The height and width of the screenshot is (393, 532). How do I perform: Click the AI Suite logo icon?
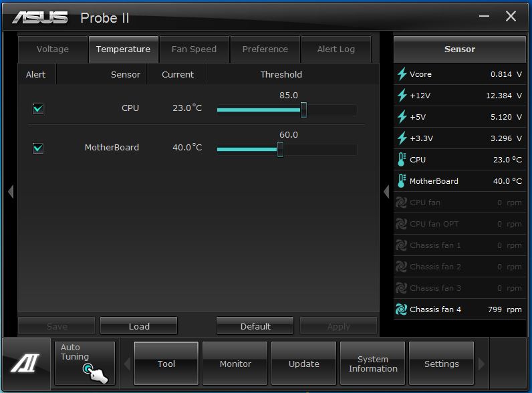[25, 363]
